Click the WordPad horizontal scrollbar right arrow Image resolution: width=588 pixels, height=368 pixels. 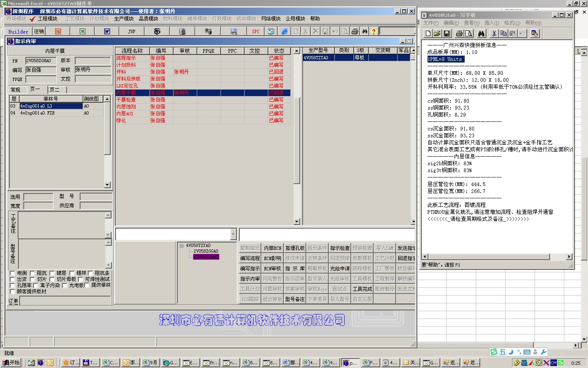coord(569,257)
